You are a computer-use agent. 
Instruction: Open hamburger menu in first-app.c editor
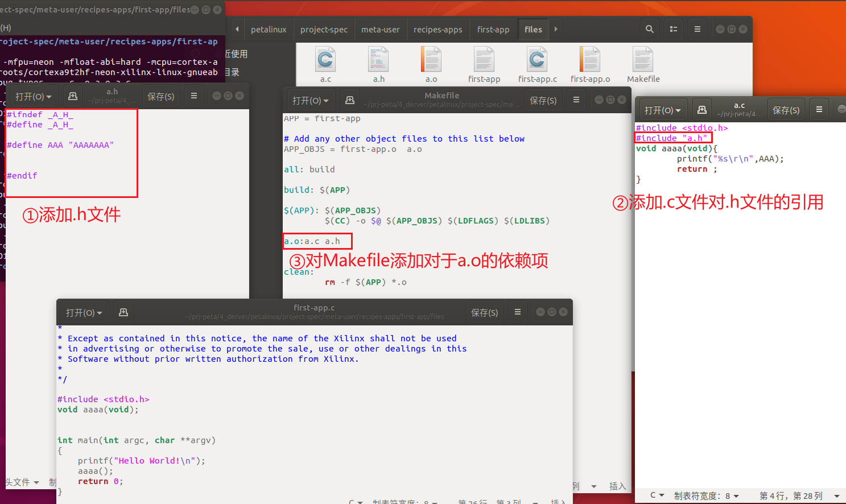point(518,312)
